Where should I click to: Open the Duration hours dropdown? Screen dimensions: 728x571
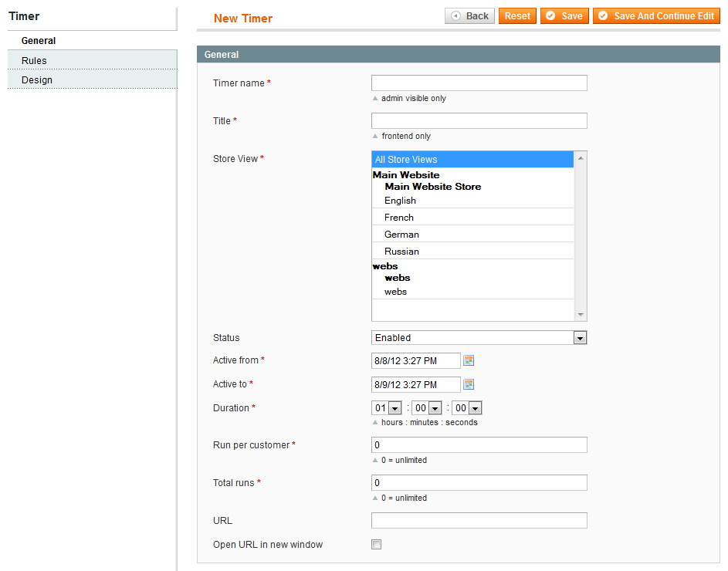coord(386,407)
